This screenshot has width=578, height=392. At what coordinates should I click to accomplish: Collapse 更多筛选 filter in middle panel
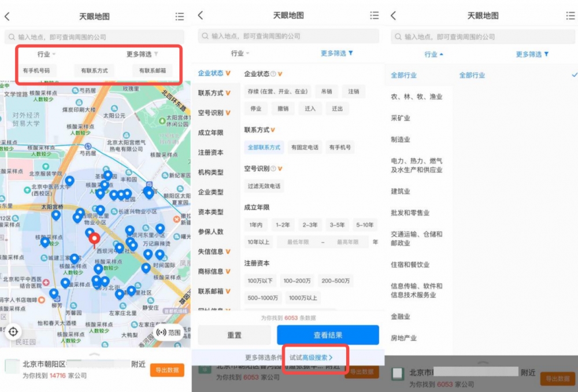(x=336, y=53)
